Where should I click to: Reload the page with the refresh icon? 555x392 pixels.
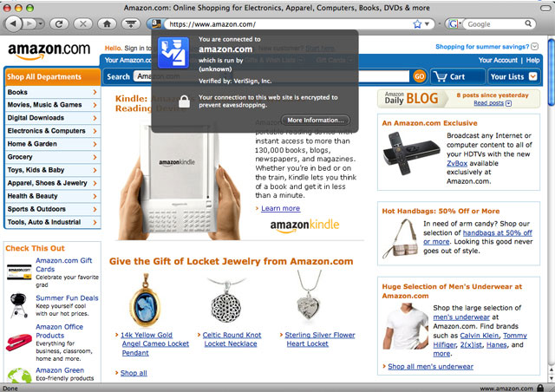coord(59,24)
